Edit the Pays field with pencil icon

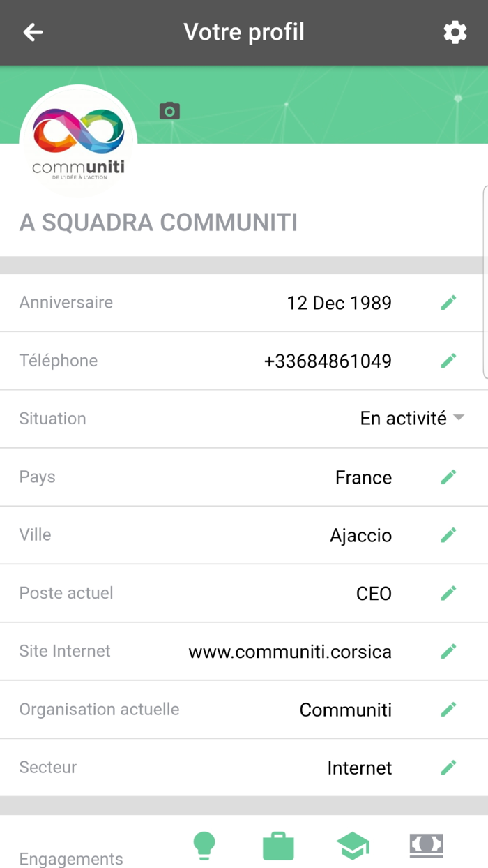pos(449,477)
